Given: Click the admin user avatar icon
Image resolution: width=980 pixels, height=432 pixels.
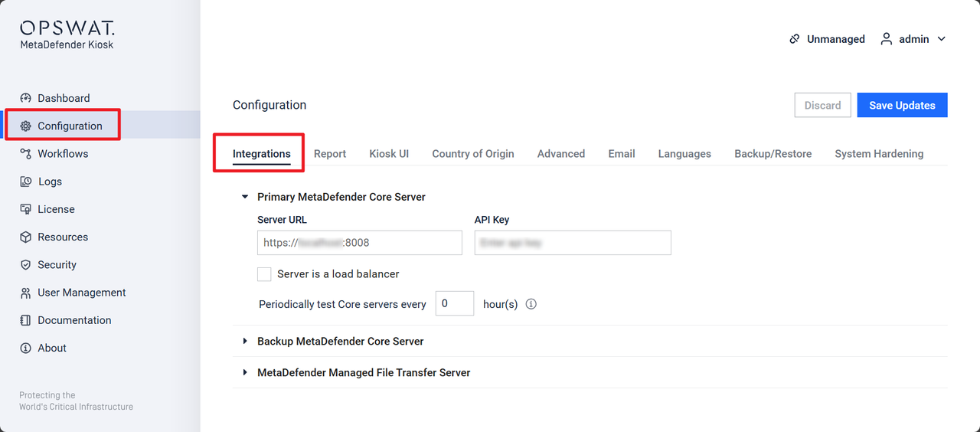Looking at the screenshot, I should click(887, 39).
